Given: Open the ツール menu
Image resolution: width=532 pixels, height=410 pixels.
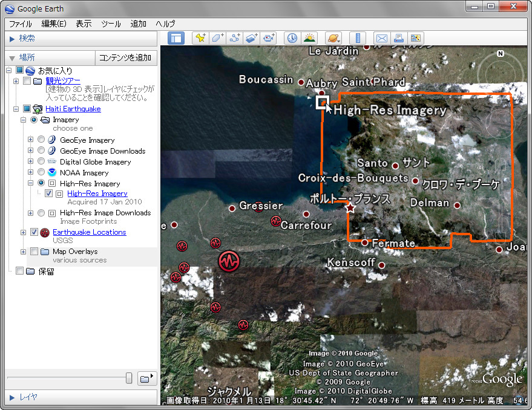Looking at the screenshot, I should (x=111, y=24).
